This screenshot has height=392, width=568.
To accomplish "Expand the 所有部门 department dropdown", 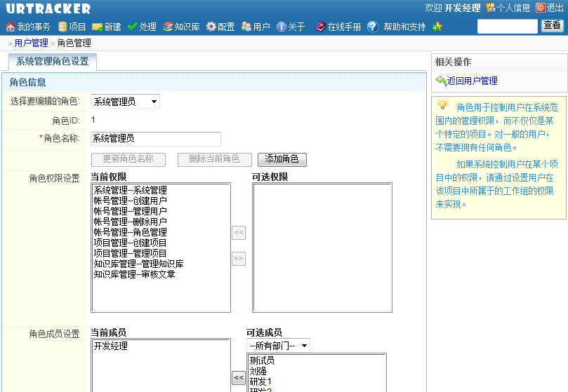I will 278,346.
